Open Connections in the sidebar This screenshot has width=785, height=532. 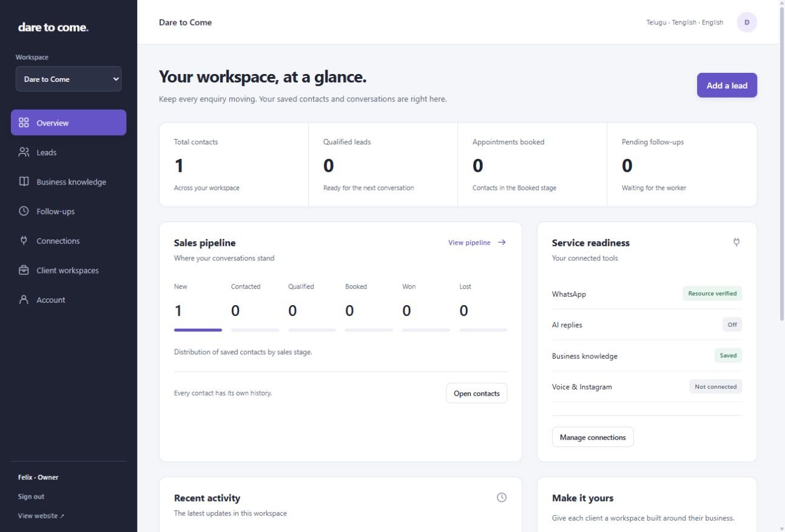click(69, 241)
